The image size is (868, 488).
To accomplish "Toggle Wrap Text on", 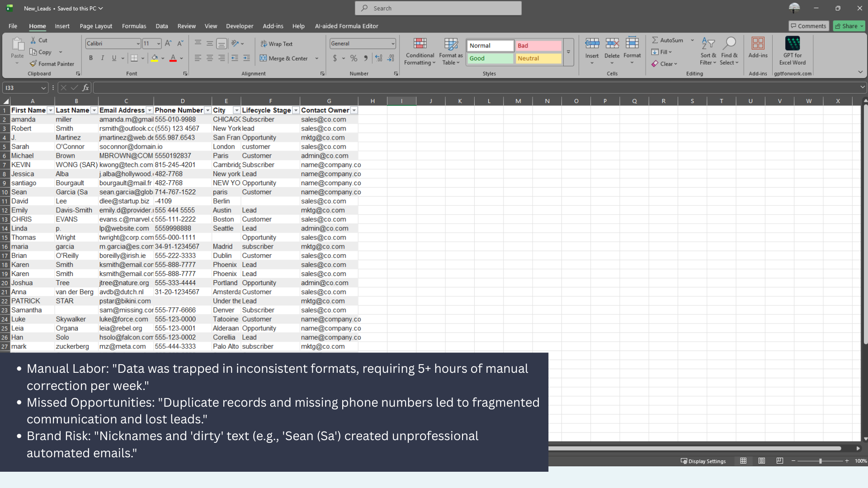I will click(x=276, y=44).
